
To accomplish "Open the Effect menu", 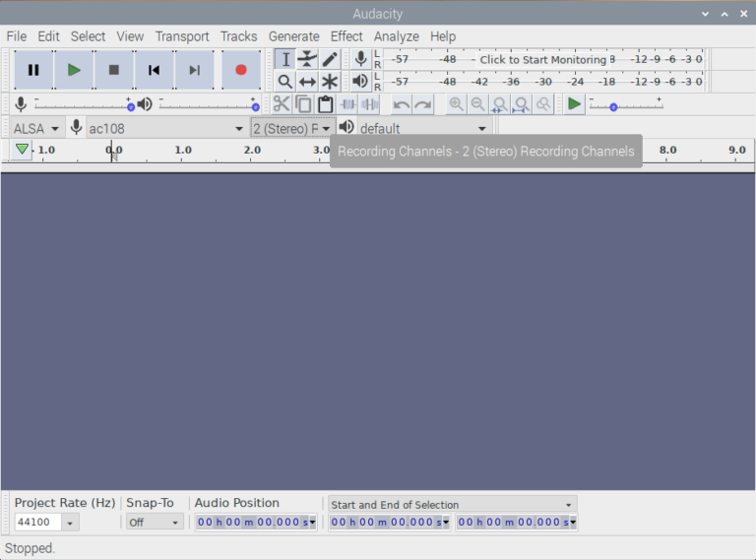I will point(346,36).
